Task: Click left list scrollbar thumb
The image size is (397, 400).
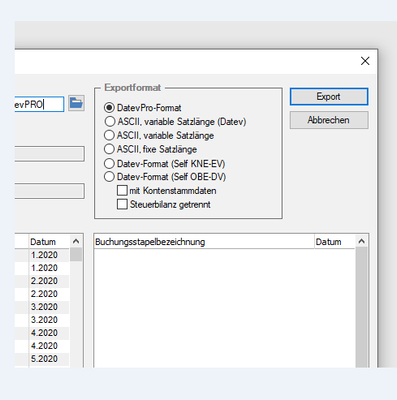Action: point(76,255)
